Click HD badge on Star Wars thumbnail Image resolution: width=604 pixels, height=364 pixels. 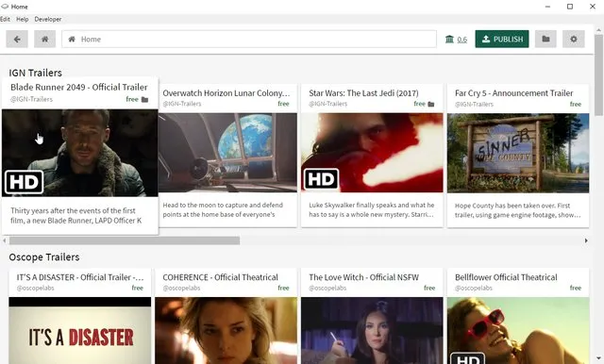tap(322, 179)
